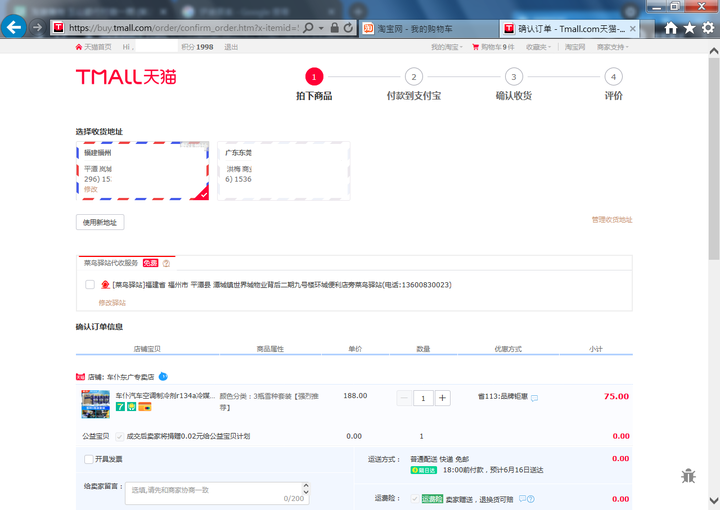720x510 pixels.
Task: Select the 广东东莞 address card
Action: [x=284, y=171]
